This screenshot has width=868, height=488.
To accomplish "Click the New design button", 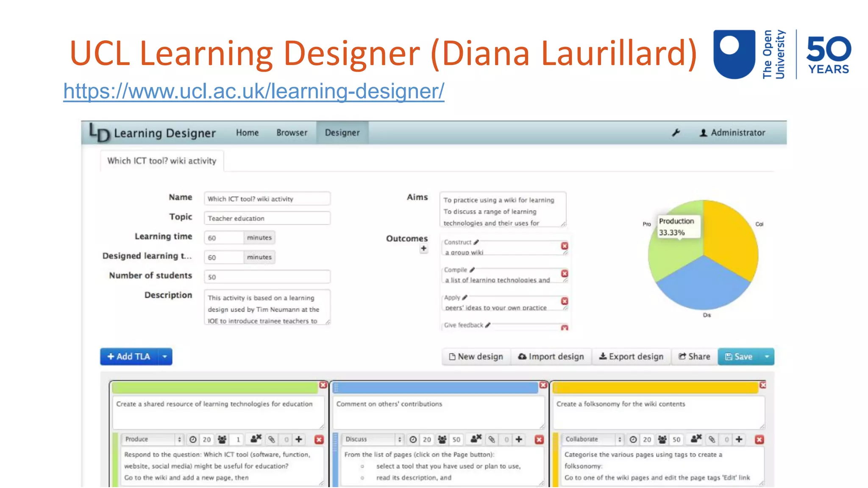I will (x=476, y=357).
